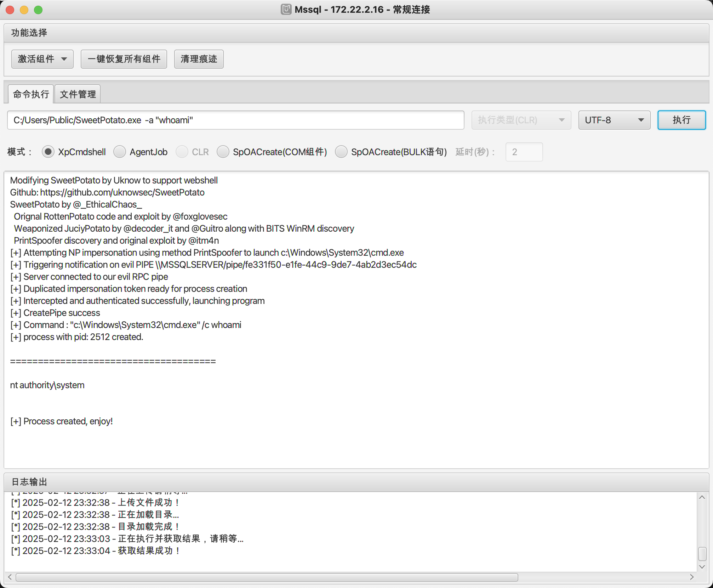Screen dimensions: 713x588
Task: Select the CLR mode radio
Action: [182, 152]
